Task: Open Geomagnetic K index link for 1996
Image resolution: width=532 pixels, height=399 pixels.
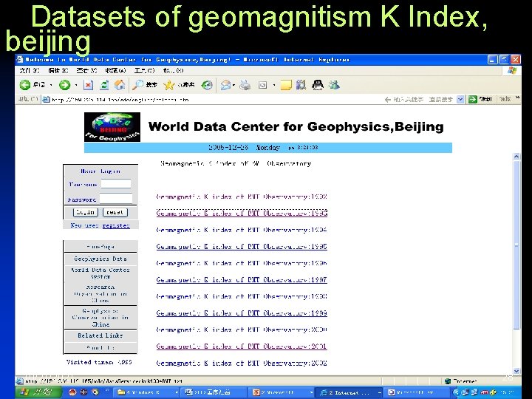Action: [242, 263]
